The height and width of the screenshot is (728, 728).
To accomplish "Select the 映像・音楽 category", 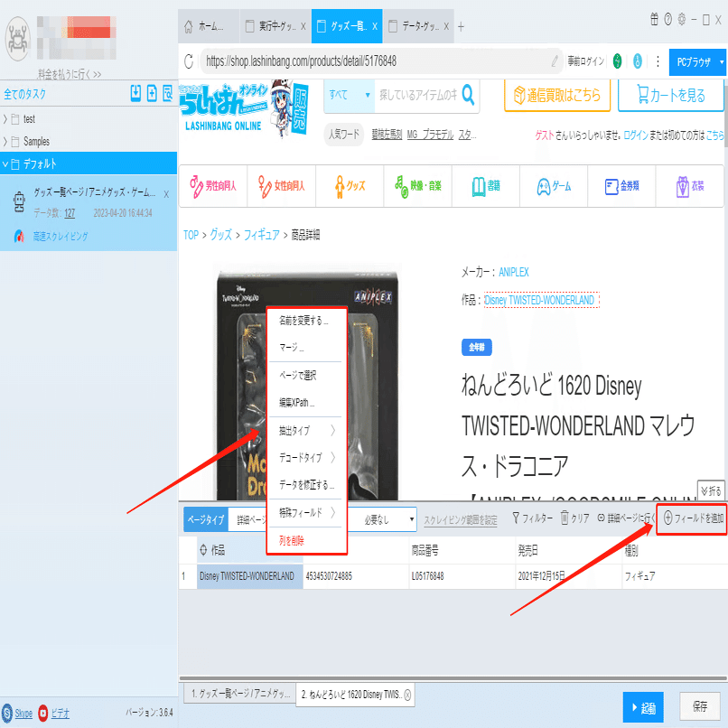I will click(x=417, y=186).
